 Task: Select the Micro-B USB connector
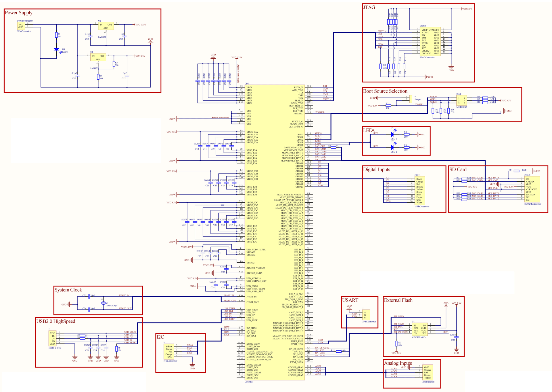click(53, 338)
